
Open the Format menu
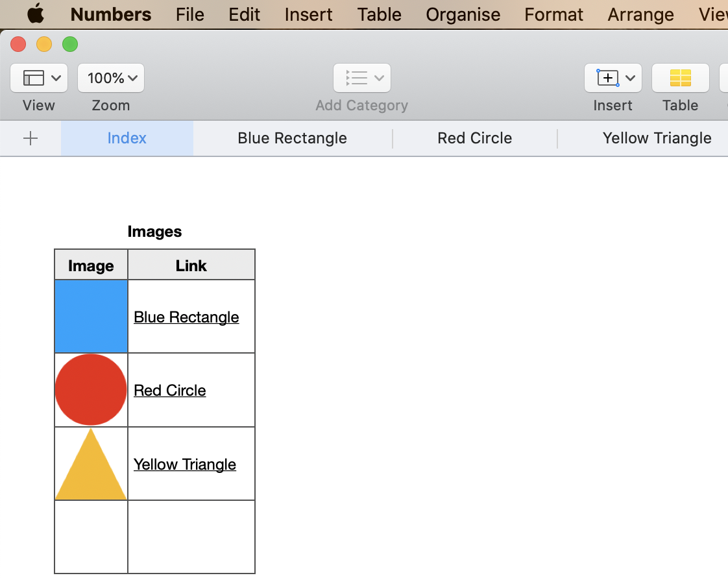(x=553, y=14)
